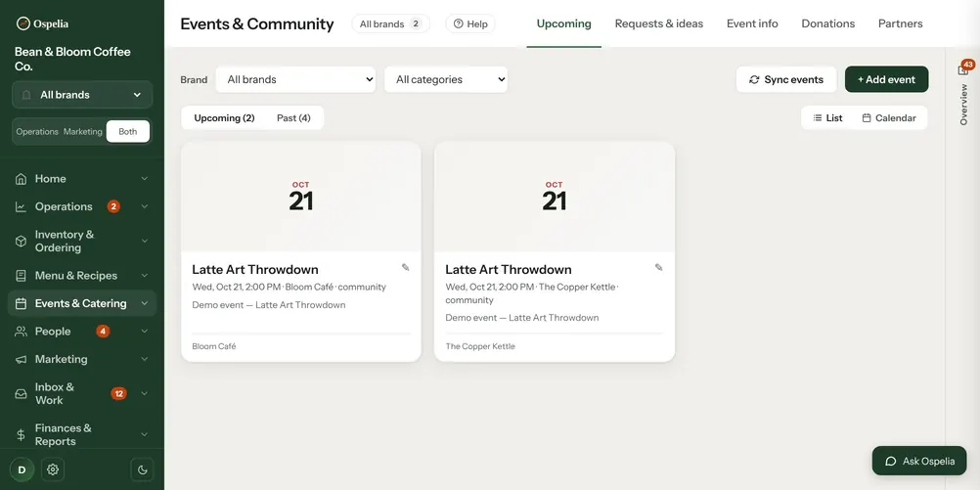Switch to List view

[828, 118]
